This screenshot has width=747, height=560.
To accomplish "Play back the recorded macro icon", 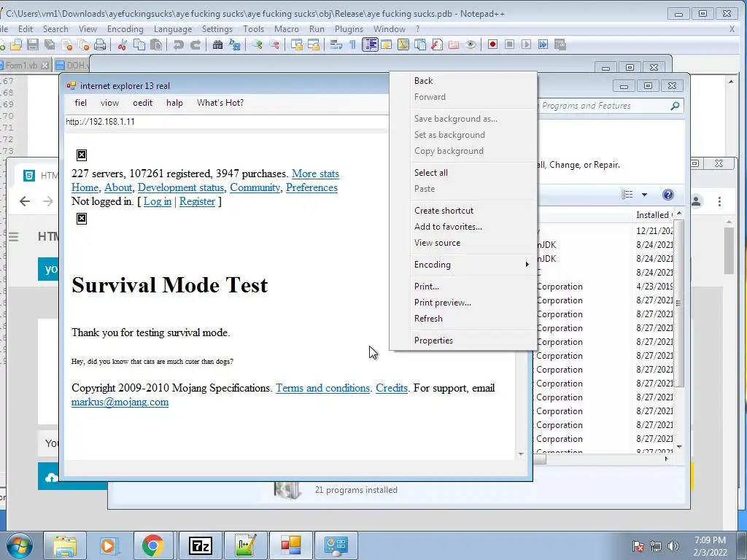I will 526,44.
